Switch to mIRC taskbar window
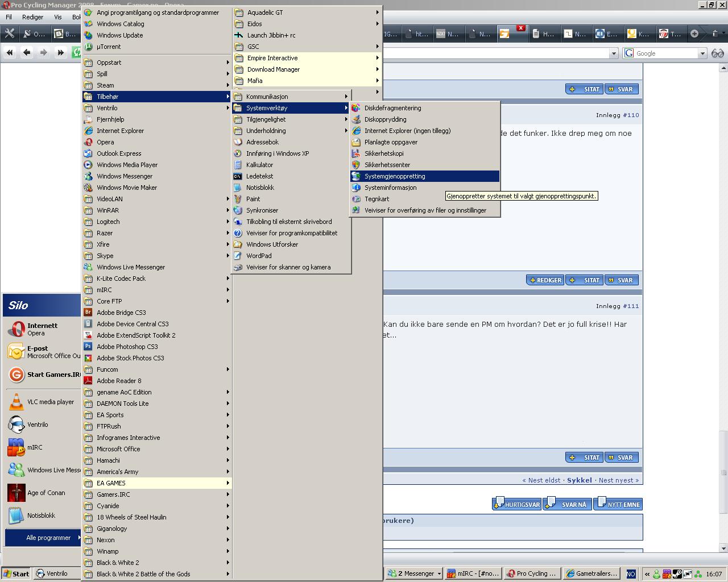728x582 pixels. (x=473, y=573)
